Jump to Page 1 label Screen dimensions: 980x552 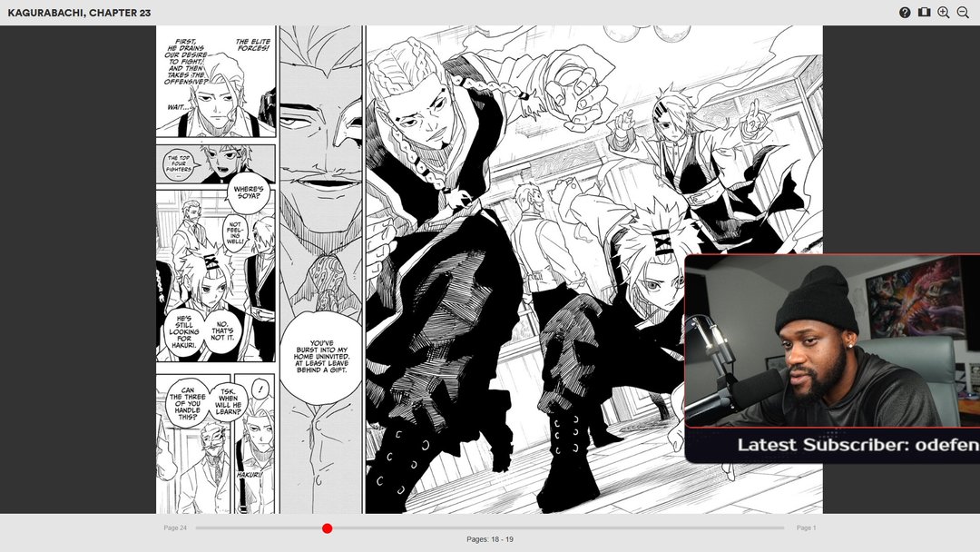[806, 528]
